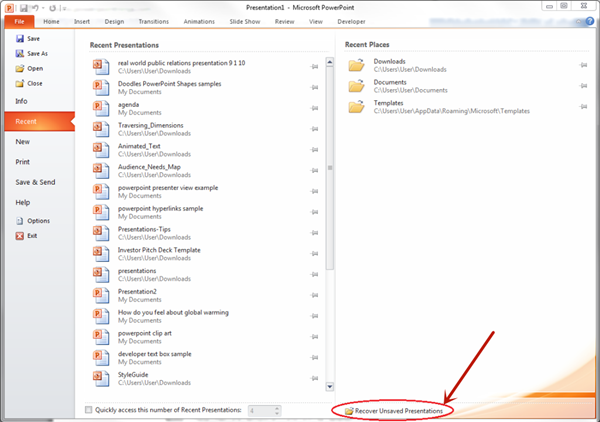Switch to the Design ribbon tab

[114, 22]
